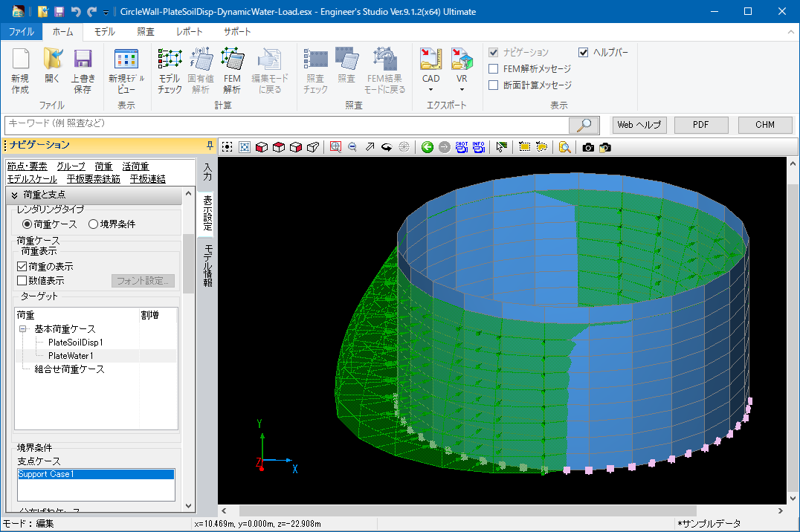The image size is (800, 532).
Task: Click the green back arrow in view toolbar
Action: [427, 147]
